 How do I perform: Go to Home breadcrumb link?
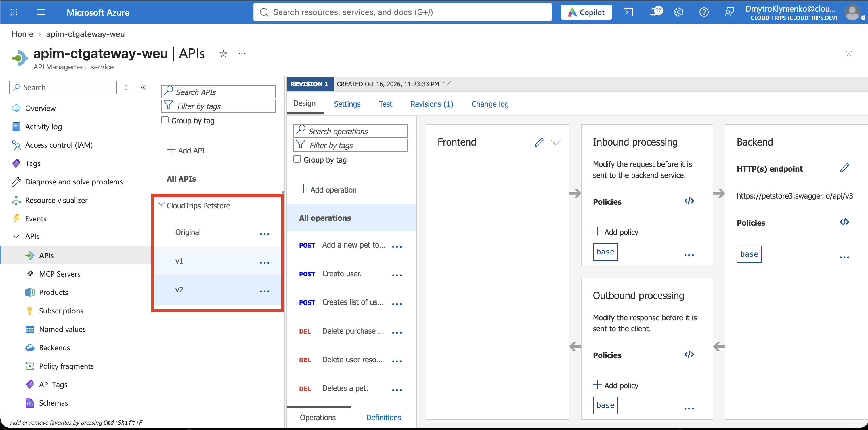point(22,34)
